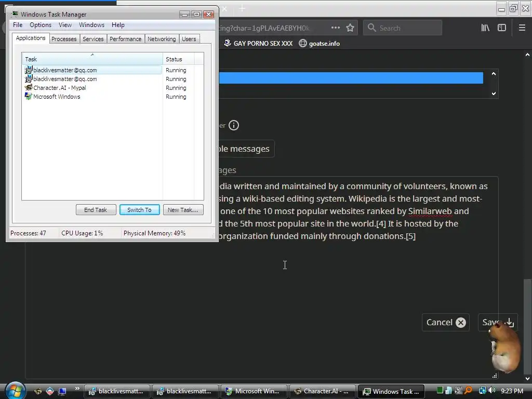Click the icon beside Character.AI - Mypal task
This screenshot has height=399, width=532.
pos(29,87)
